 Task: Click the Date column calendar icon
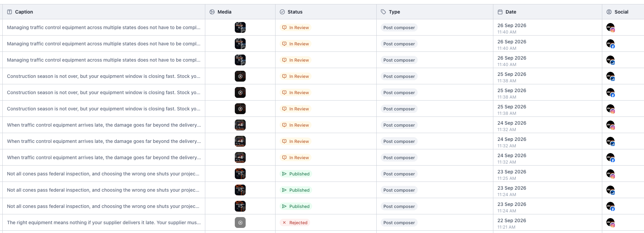pyautogui.click(x=500, y=12)
